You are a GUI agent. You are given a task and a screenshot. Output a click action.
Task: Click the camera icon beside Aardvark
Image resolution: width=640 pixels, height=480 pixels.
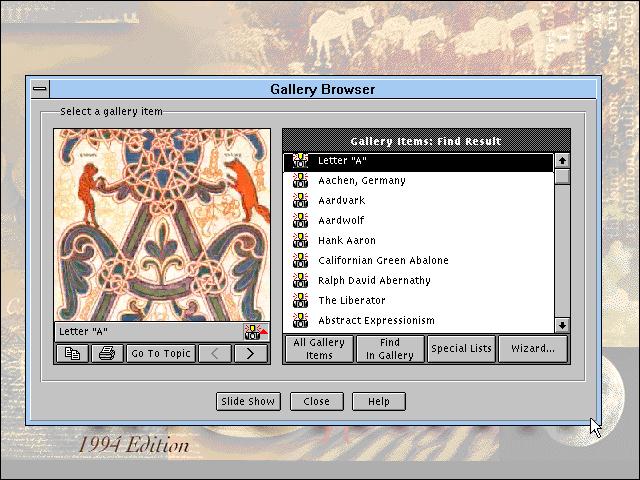tap(300, 200)
